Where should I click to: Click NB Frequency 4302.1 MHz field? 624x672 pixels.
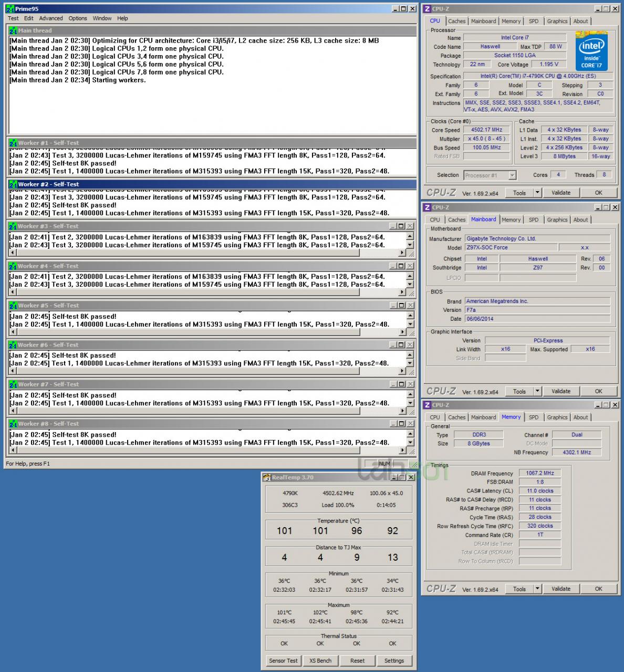(577, 452)
